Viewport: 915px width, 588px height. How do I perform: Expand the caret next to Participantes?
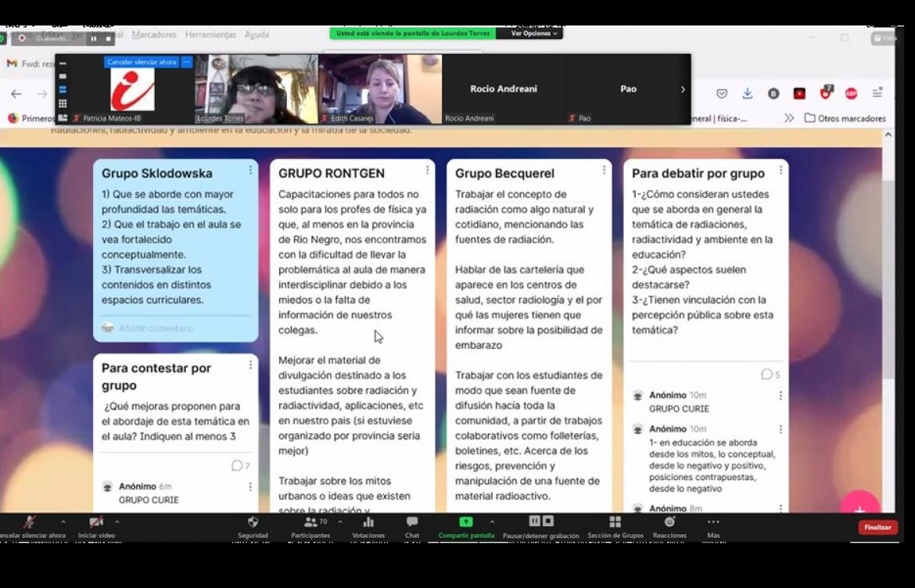[340, 522]
